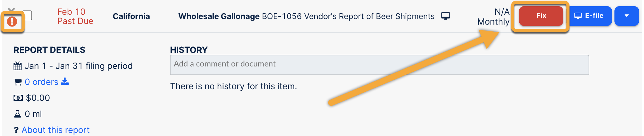The height and width of the screenshot is (136, 644).
Task: Click the monitor icon beside the report title
Action: point(445,16)
